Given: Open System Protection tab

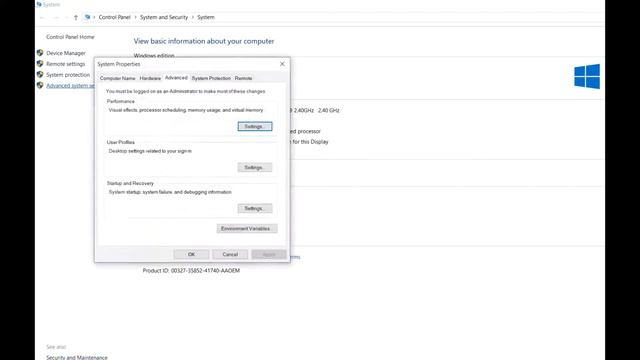Looking at the screenshot, I should [x=211, y=78].
